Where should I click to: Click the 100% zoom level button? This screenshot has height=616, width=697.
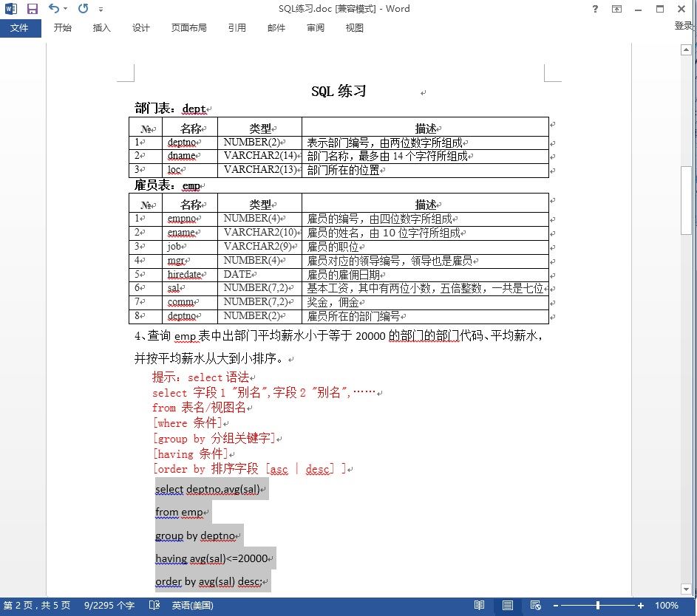tap(667, 606)
